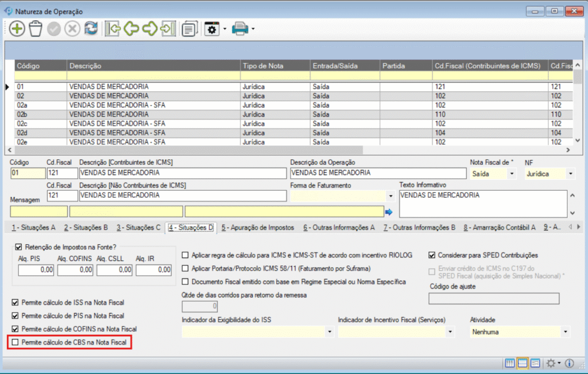
Task: Click the green plus add record icon
Action: pos(17,29)
